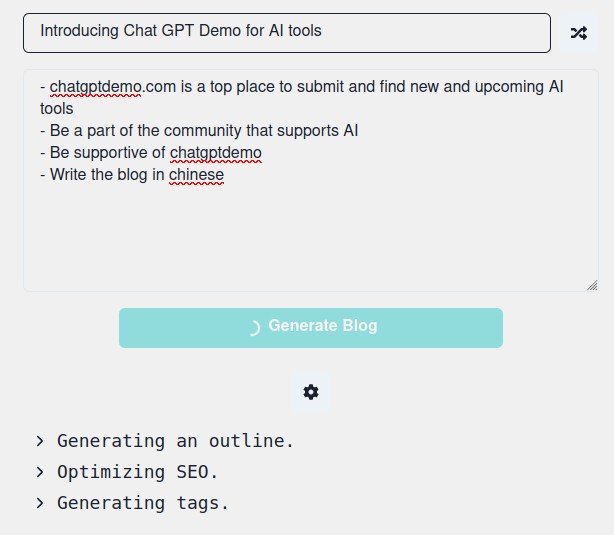Focus the blog title input field
The height and width of the screenshot is (535, 614).
[x=287, y=33]
